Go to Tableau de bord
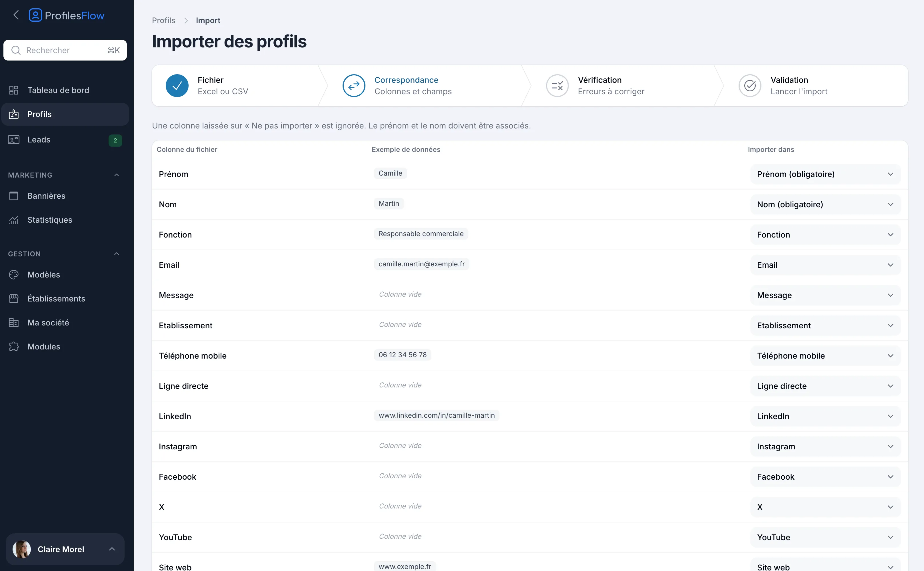This screenshot has height=571, width=924. click(x=65, y=90)
